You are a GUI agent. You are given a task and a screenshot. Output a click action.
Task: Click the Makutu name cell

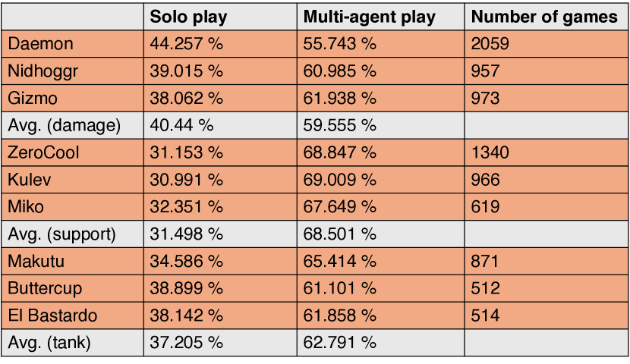(x=35, y=262)
